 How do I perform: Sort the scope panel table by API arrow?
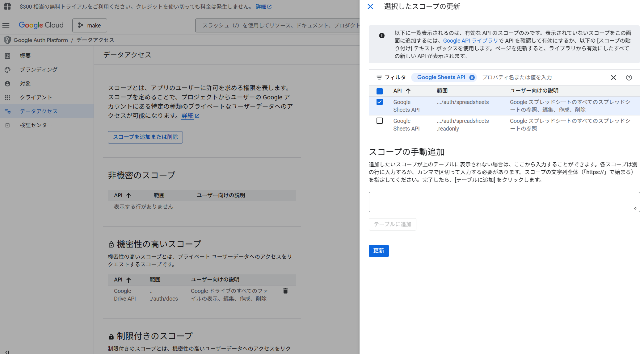[408, 91]
